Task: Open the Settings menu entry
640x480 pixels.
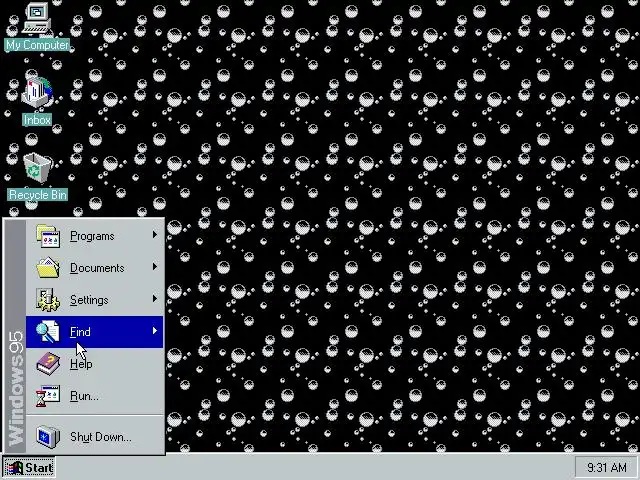Action: (95, 300)
